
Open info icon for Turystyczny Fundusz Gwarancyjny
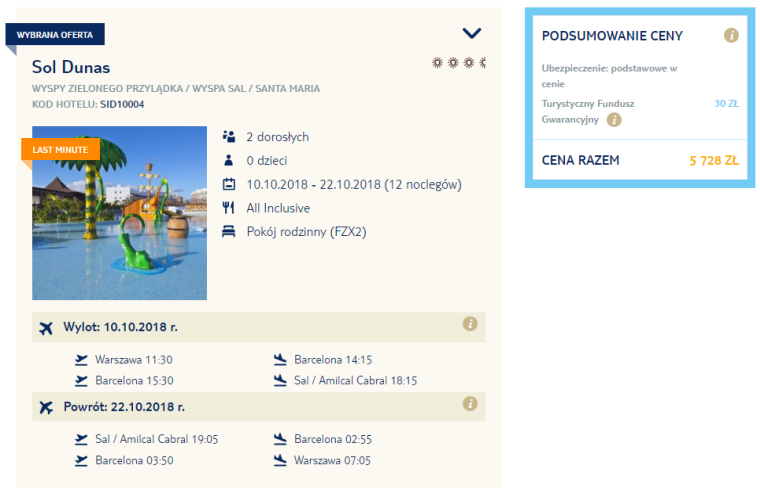(x=614, y=120)
